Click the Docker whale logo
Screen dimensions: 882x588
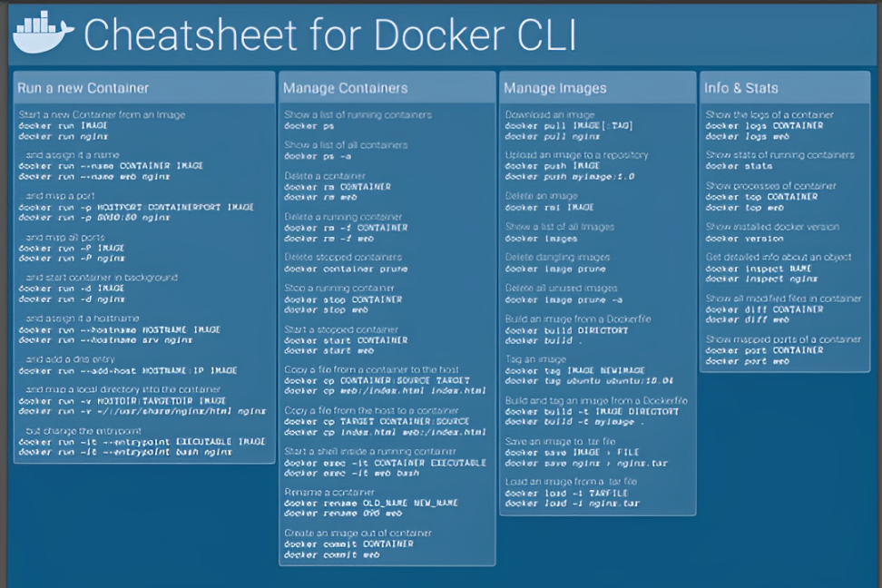[44, 34]
